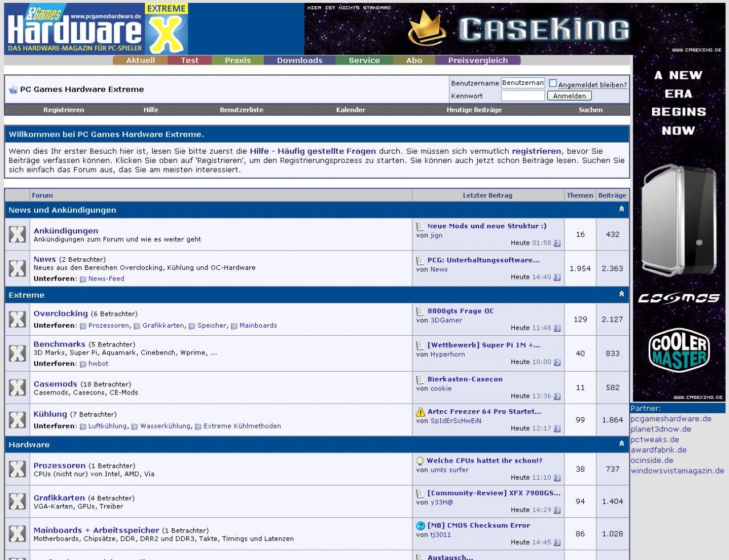Open partner link windowsvistamagazin.de

pos(677,471)
